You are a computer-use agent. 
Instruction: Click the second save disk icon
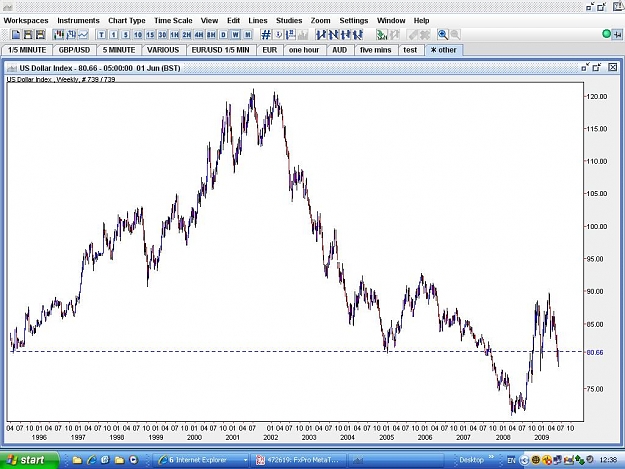40,35
